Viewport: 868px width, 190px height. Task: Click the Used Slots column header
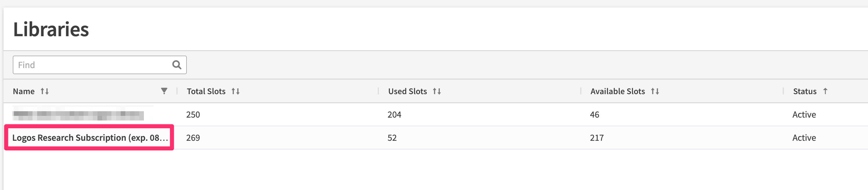pyautogui.click(x=407, y=91)
